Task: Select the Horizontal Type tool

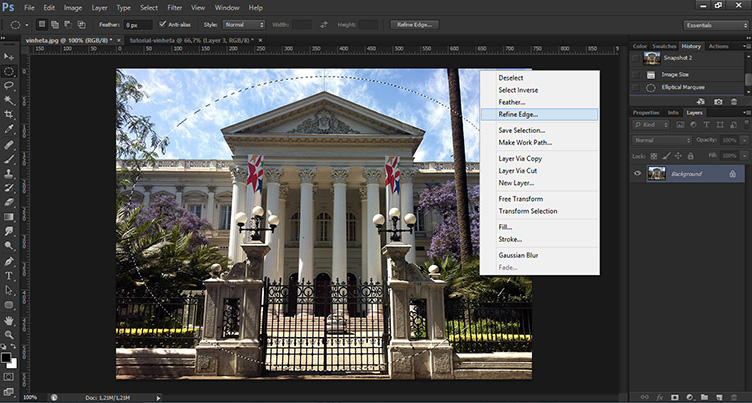Action: coord(9,275)
